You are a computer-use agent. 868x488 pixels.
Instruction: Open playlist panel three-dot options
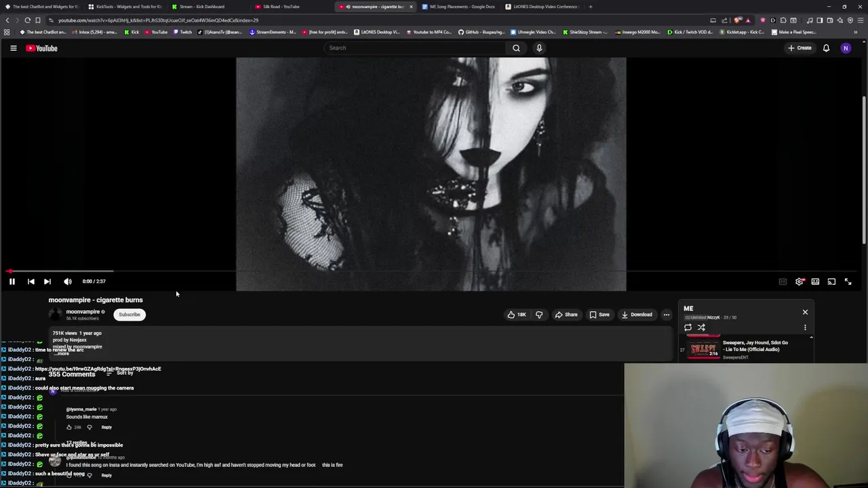[805, 327]
